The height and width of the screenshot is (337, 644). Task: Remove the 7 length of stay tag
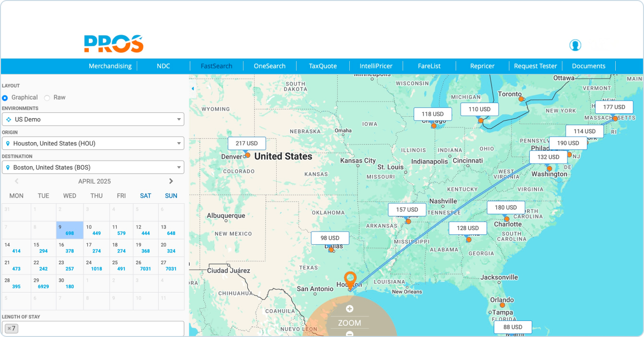(9, 329)
